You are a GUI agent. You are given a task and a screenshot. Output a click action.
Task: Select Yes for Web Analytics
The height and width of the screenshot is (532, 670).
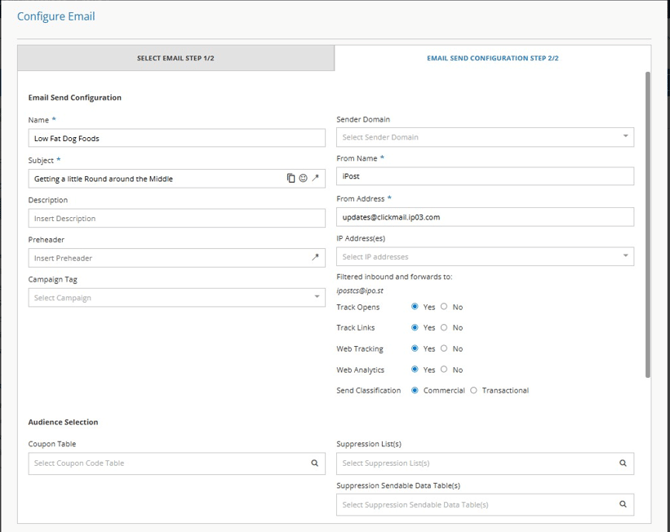click(x=414, y=369)
